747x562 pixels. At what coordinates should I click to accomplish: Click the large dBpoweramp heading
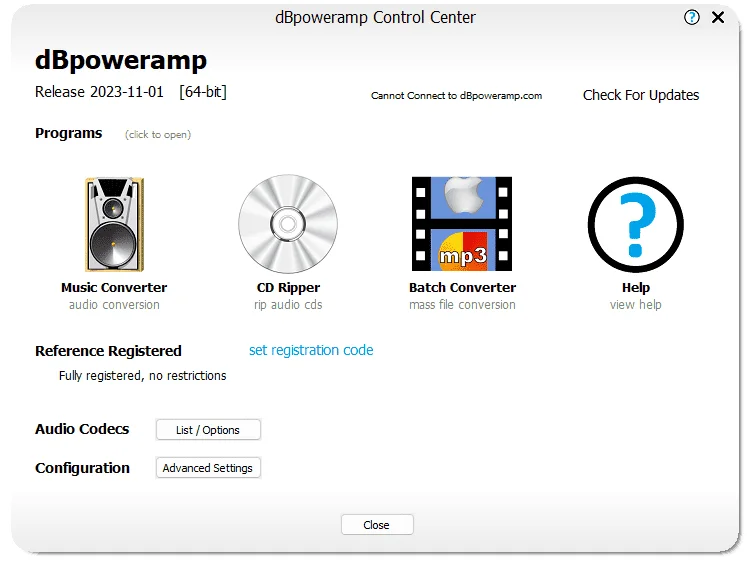click(x=121, y=61)
